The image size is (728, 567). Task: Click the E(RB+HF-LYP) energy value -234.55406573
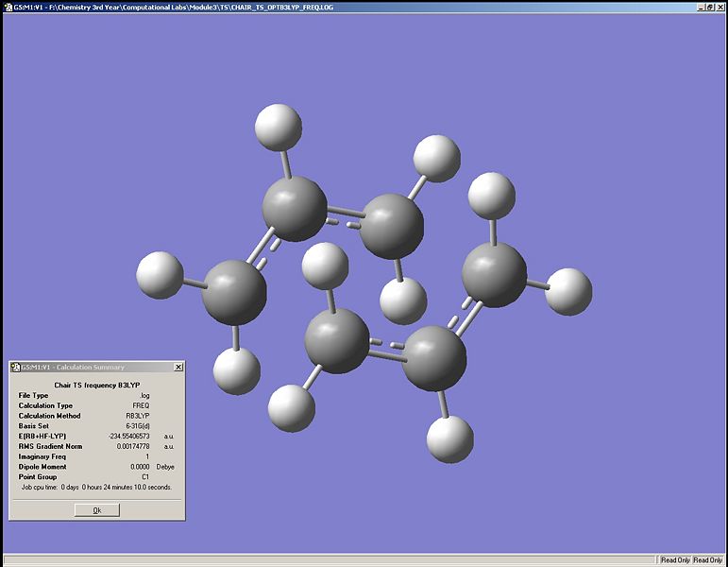[x=129, y=436]
